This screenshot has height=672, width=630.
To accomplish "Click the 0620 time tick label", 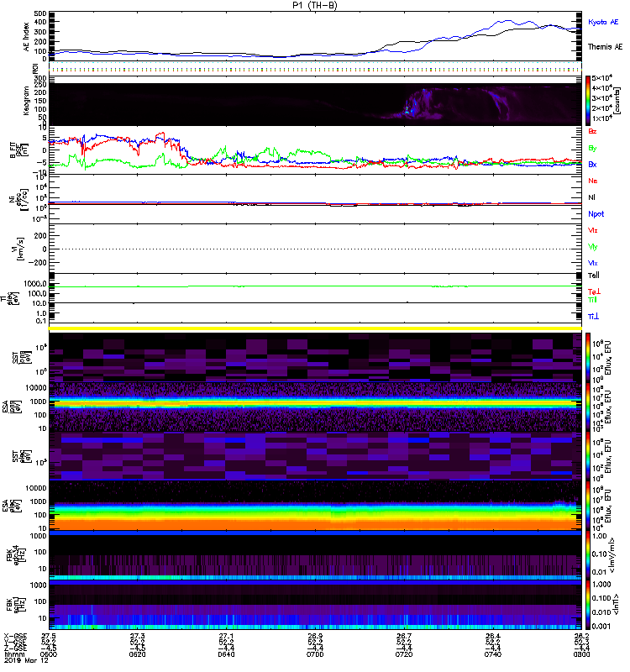I will 137,654.
